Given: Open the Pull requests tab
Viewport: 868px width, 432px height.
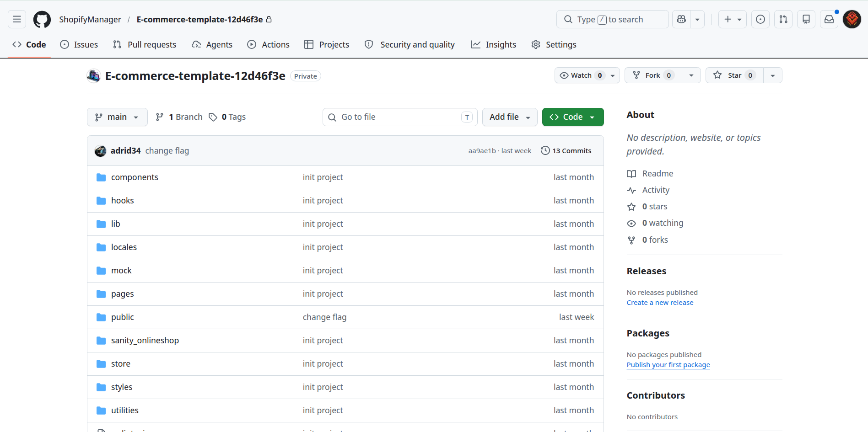Looking at the screenshot, I should click(x=145, y=44).
